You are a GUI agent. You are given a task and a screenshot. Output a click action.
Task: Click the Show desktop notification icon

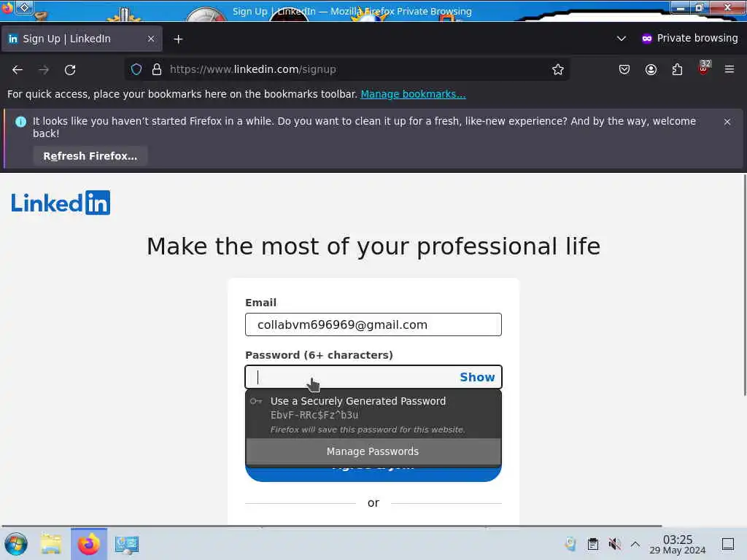point(727,544)
